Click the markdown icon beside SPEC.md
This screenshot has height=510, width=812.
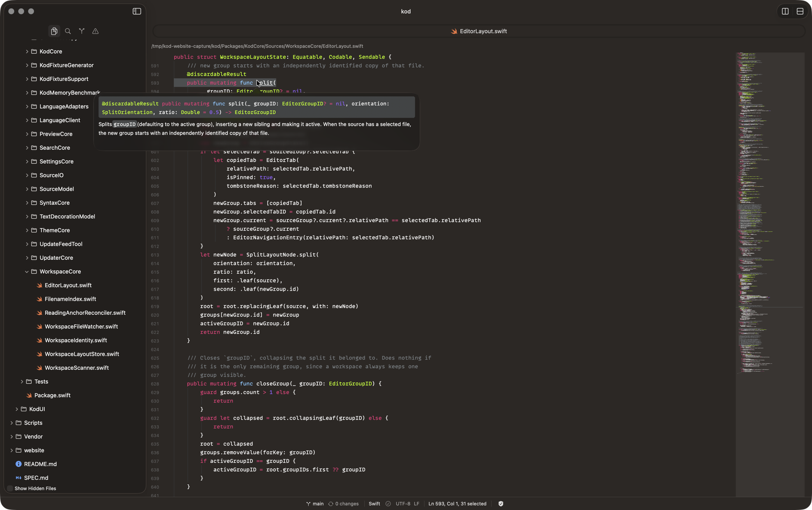18,478
